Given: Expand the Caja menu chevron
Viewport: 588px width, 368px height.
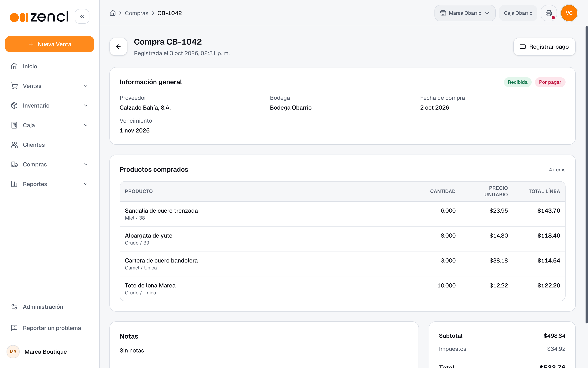Looking at the screenshot, I should click(86, 125).
